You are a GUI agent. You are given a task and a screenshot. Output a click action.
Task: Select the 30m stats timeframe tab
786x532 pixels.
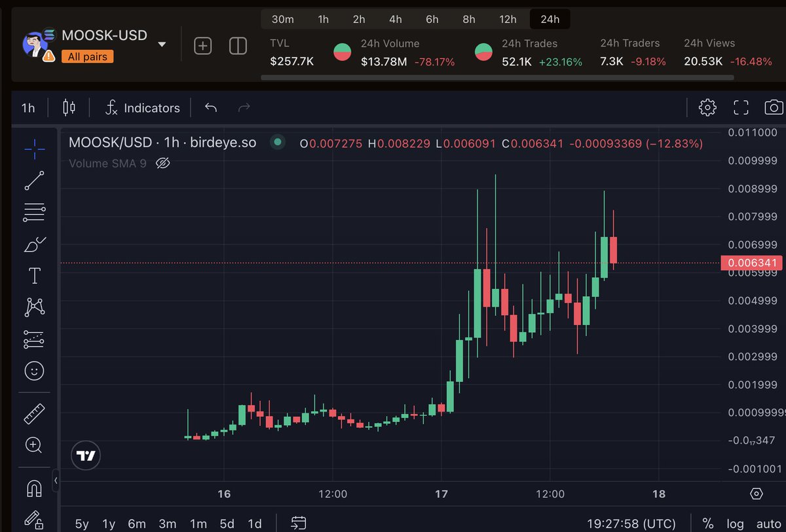282,19
